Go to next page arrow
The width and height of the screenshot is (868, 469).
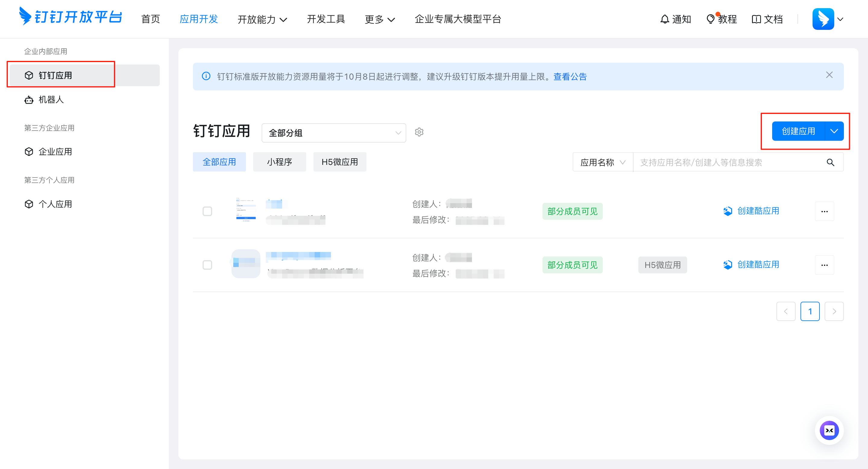point(834,311)
